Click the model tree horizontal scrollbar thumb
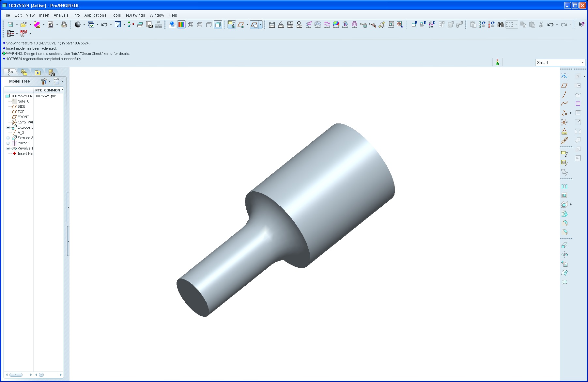588x382 pixels. pyautogui.click(x=16, y=375)
